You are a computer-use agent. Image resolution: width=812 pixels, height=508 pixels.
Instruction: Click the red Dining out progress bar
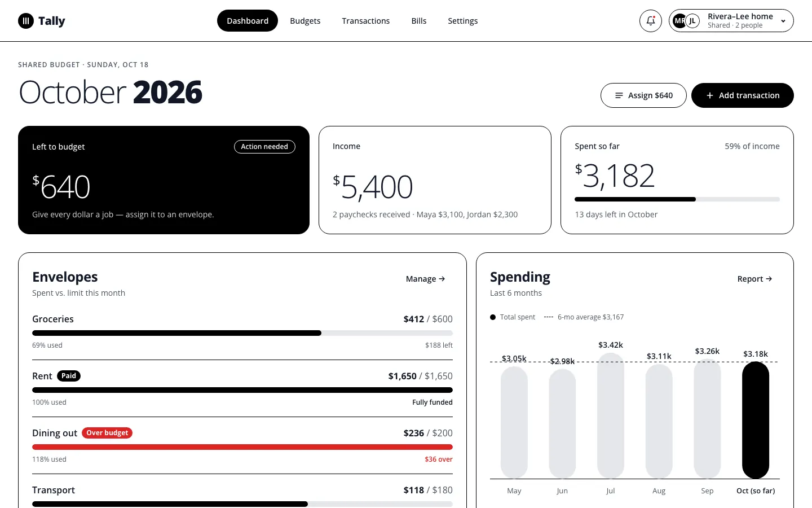coord(242,447)
